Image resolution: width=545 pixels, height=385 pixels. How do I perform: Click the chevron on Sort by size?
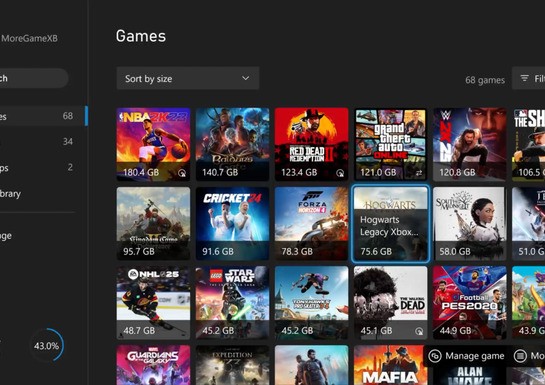coord(245,78)
